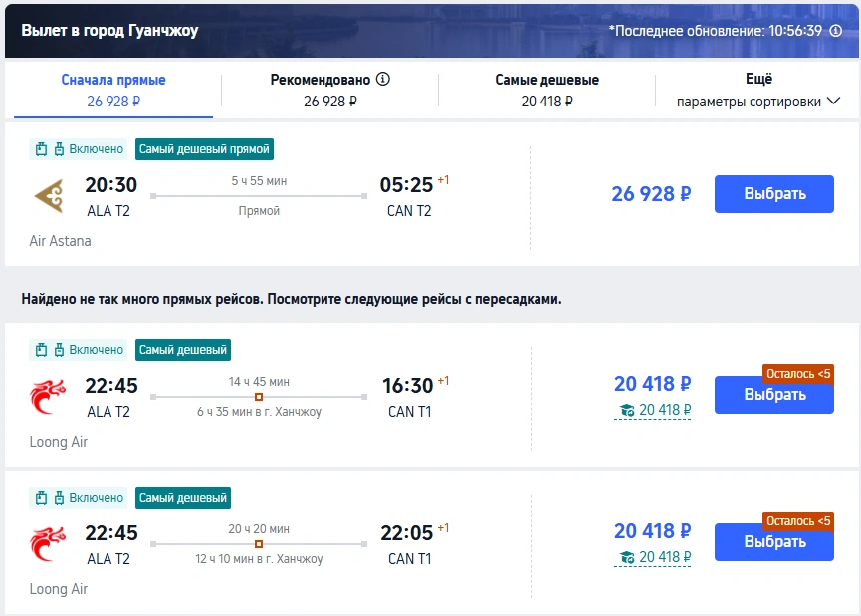Click the Air Astana airline logo
This screenshot has width=861, height=616.
[x=49, y=196]
